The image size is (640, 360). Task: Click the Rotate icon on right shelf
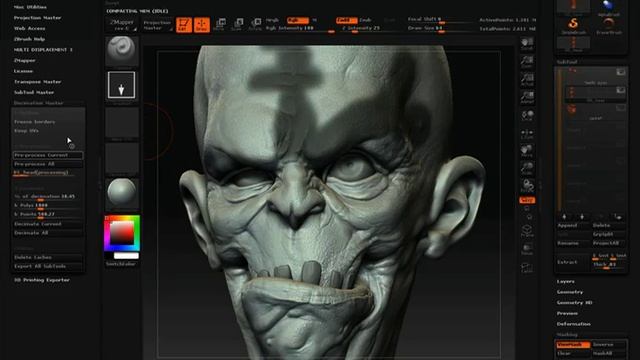tap(527, 186)
